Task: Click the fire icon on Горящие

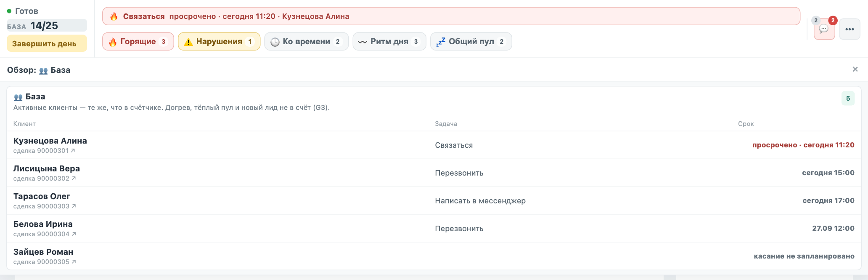Action: [x=113, y=42]
